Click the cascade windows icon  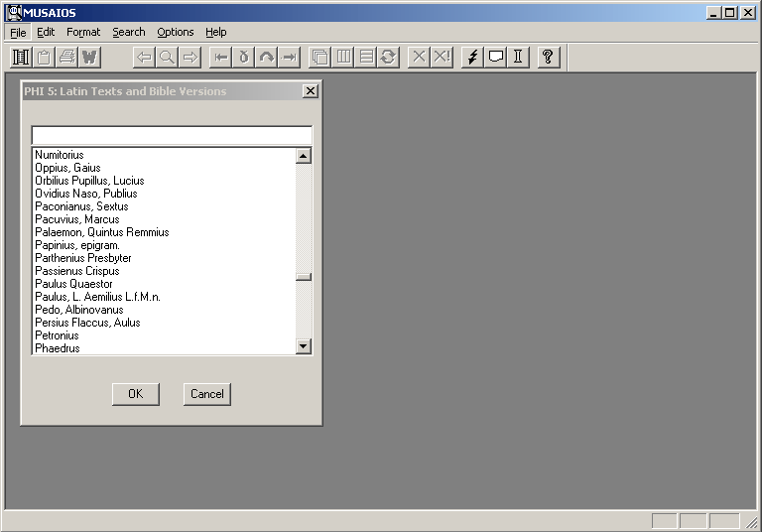click(x=319, y=58)
